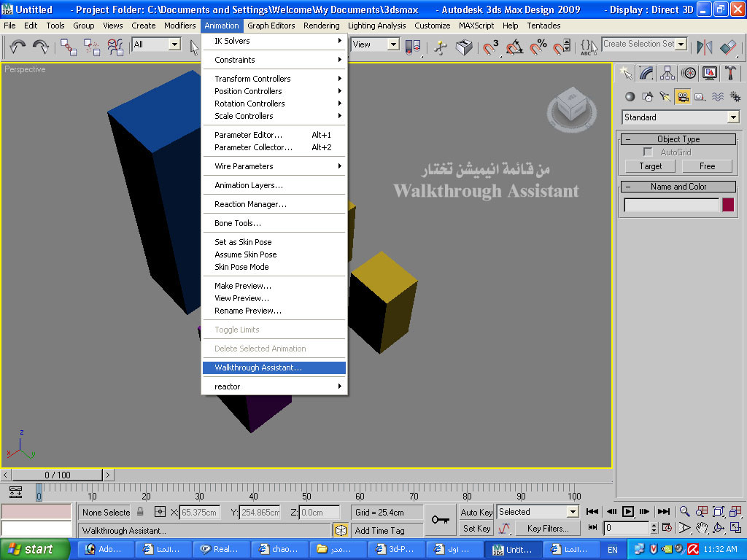Click the Set Keys large key button
This screenshot has width=747, height=560.
[440, 520]
